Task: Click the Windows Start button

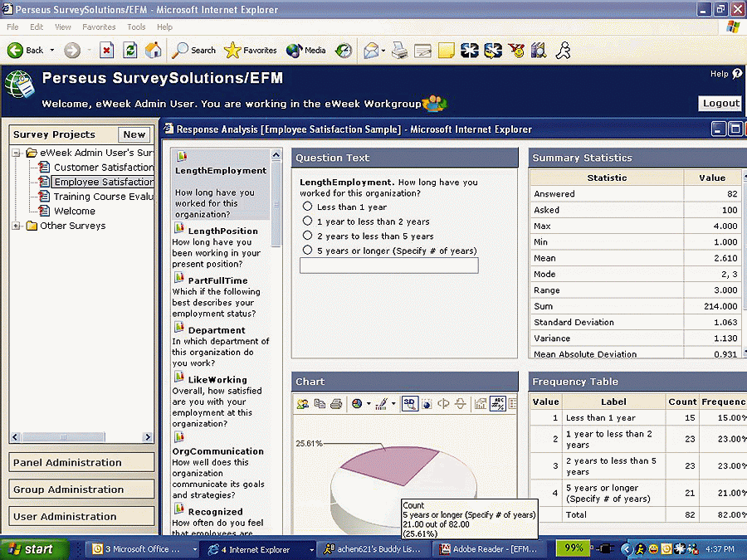Action: [x=33, y=549]
